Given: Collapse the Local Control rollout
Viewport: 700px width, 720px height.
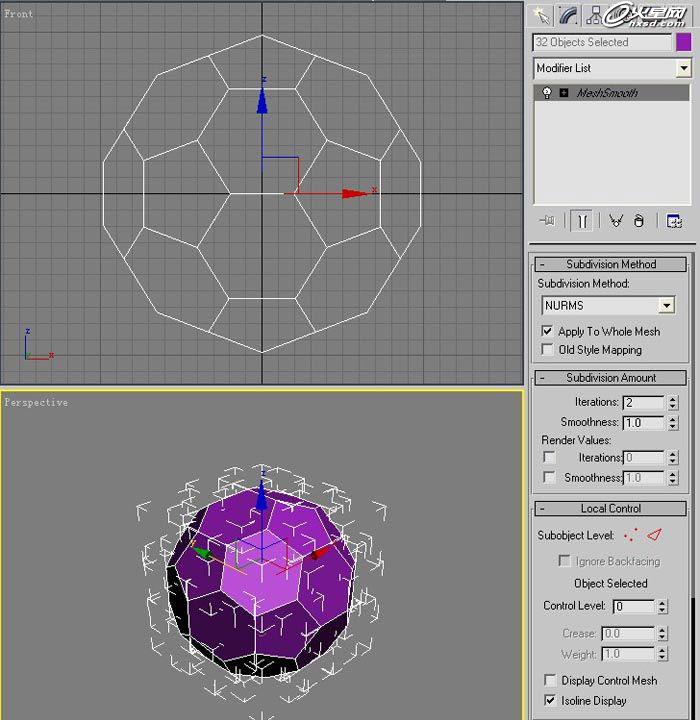Looking at the screenshot, I should click(x=610, y=509).
